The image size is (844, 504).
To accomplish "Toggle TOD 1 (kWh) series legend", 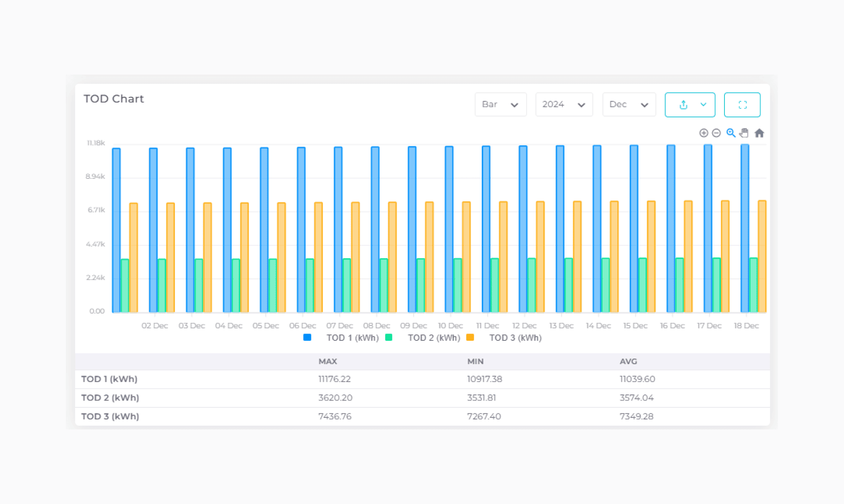I will tap(352, 338).
